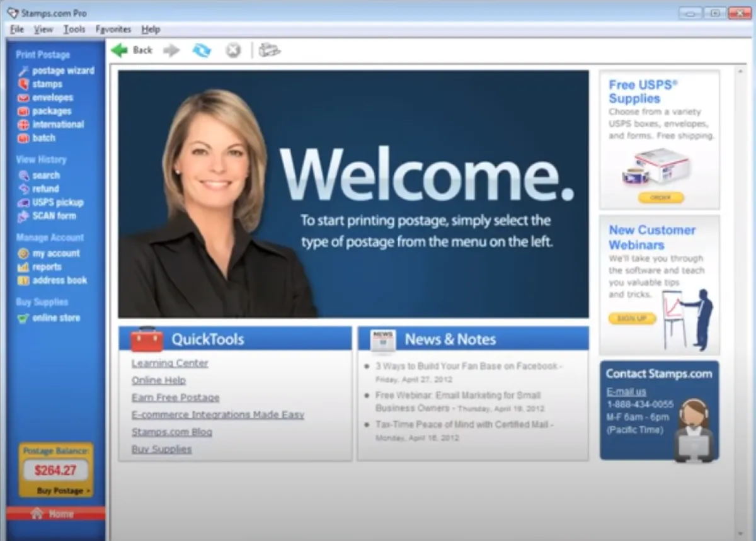Open the Learning Center link
Viewport: 756px width, 541px height.
point(170,363)
